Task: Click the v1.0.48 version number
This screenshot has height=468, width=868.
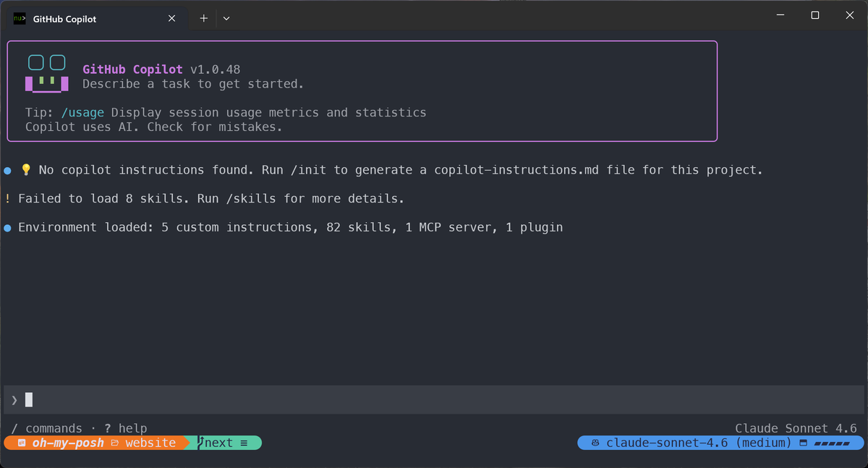Action: point(216,69)
